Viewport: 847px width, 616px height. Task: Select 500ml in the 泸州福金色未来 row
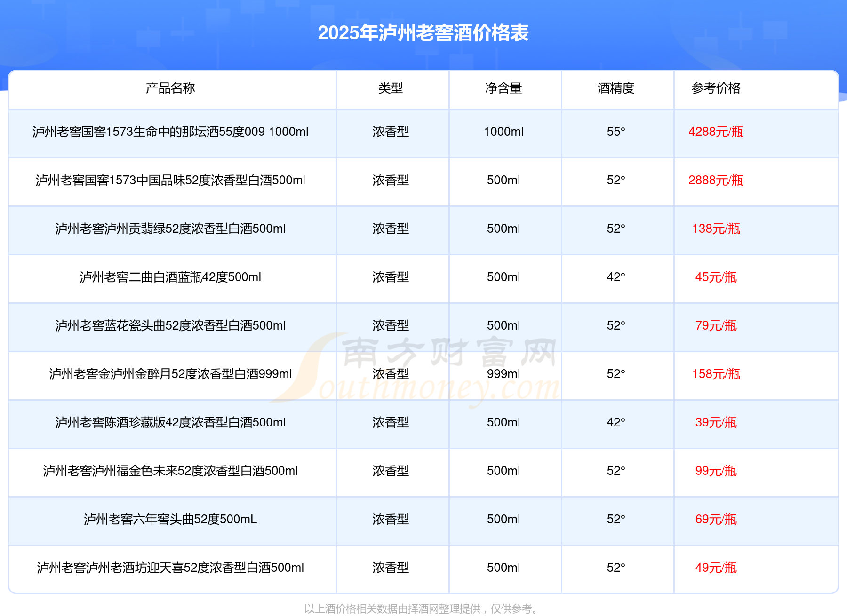click(503, 471)
